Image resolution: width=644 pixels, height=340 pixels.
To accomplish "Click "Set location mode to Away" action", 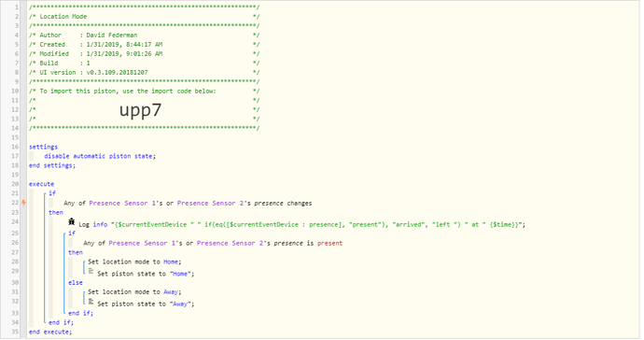I will pyautogui.click(x=134, y=292).
